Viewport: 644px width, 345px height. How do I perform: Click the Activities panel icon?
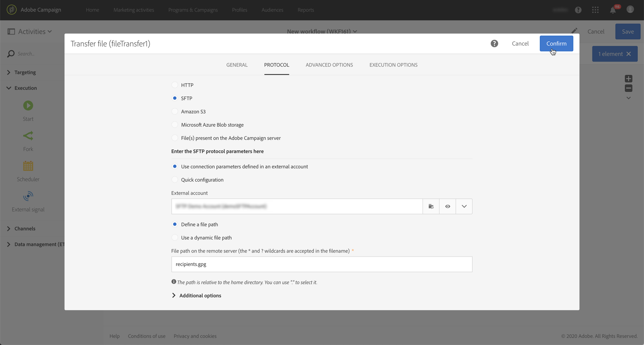[x=11, y=31]
